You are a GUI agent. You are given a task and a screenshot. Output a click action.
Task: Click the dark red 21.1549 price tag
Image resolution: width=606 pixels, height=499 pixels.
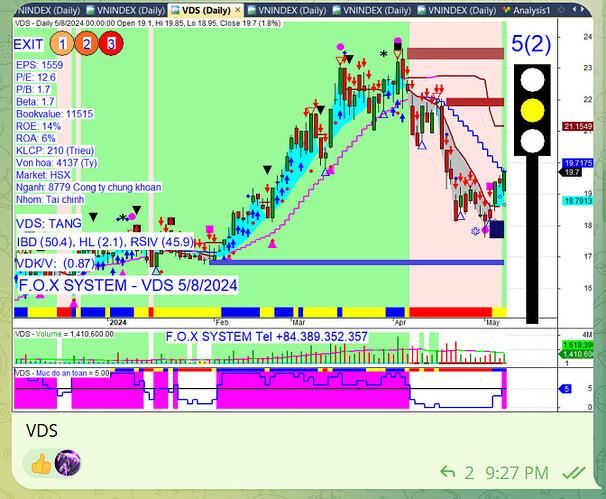pyautogui.click(x=578, y=126)
